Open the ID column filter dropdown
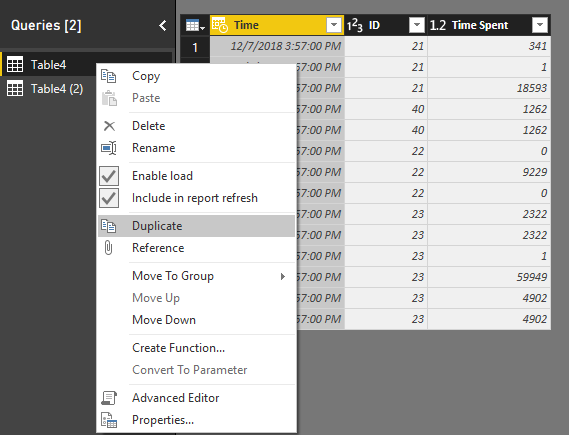Screen dimensions: 569x435 click(417, 25)
